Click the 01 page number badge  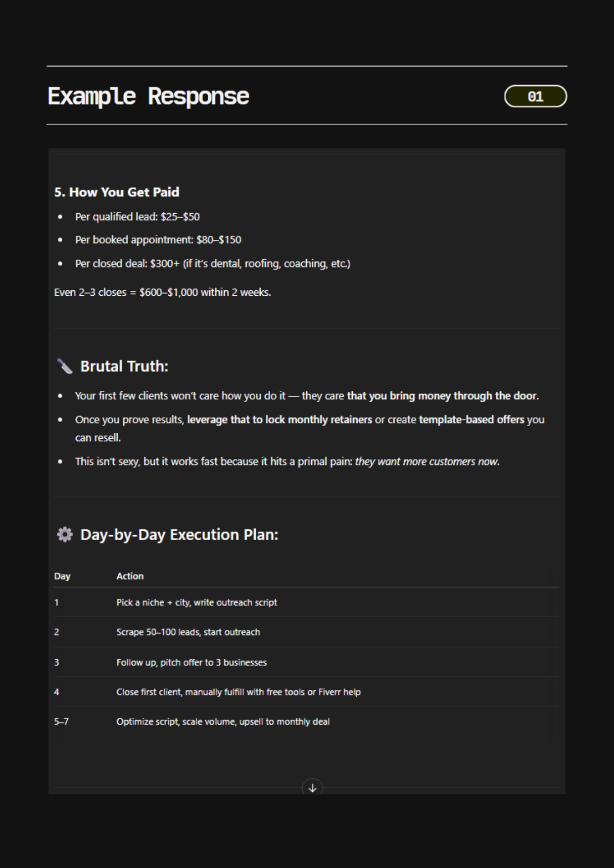(x=535, y=96)
